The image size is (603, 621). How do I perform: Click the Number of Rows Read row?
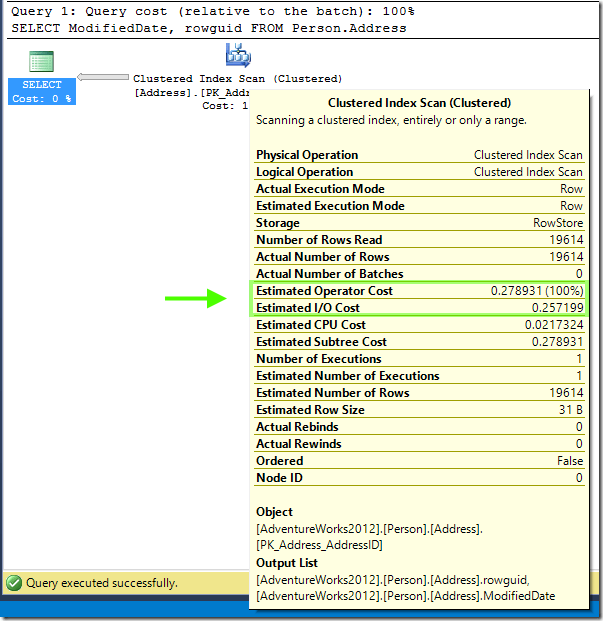(419, 240)
